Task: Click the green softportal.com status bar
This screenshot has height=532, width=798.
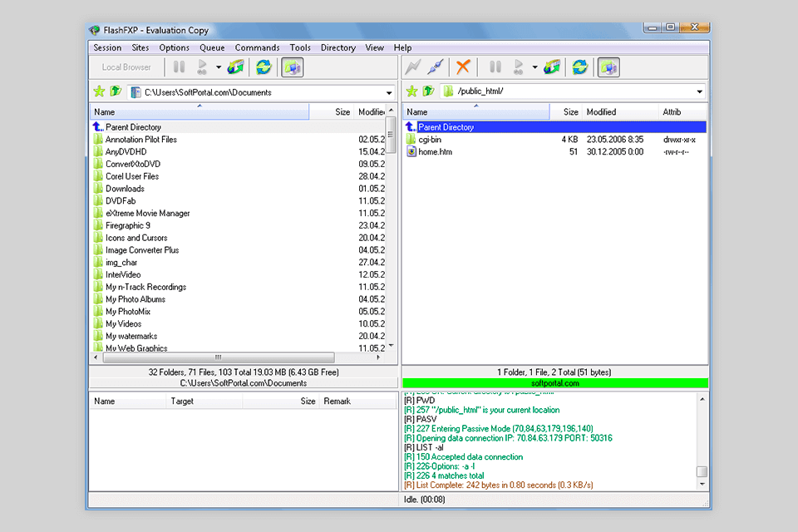Action: (555, 383)
